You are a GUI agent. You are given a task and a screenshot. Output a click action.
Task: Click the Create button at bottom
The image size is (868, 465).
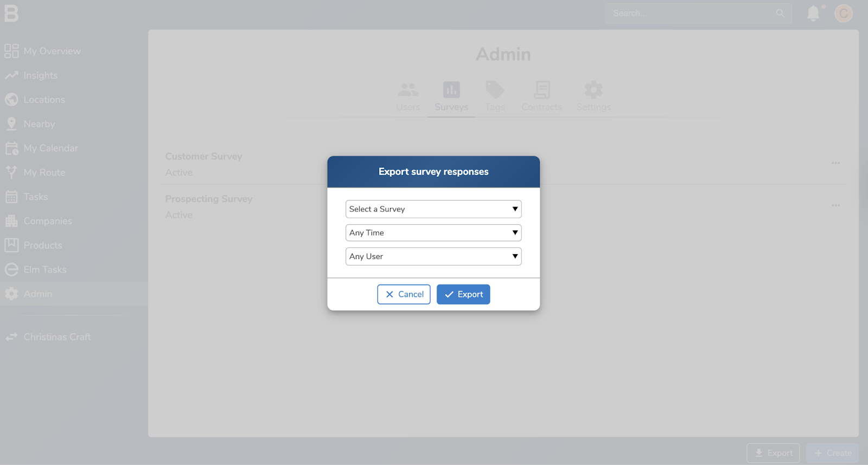(x=832, y=453)
